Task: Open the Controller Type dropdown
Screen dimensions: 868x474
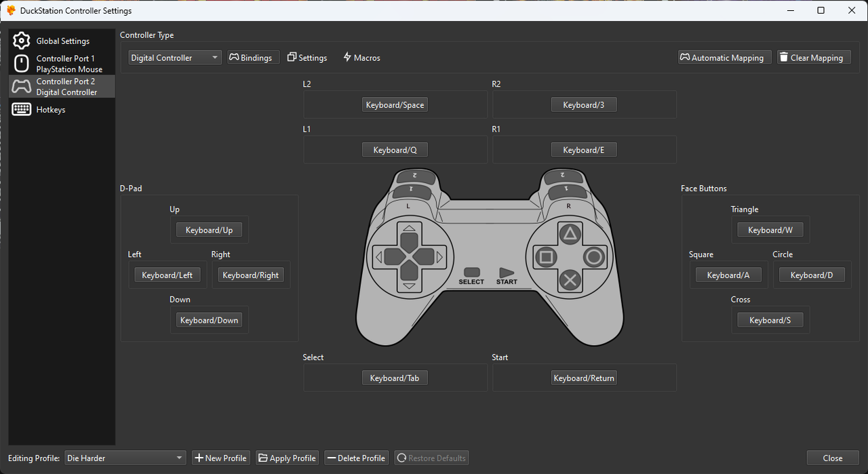Action: pos(175,58)
